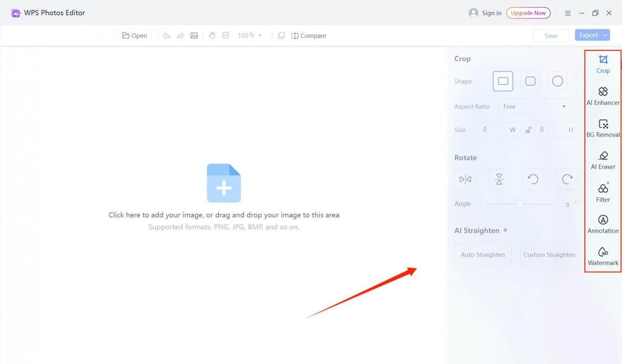
Task: Click the Export button
Action: (589, 35)
